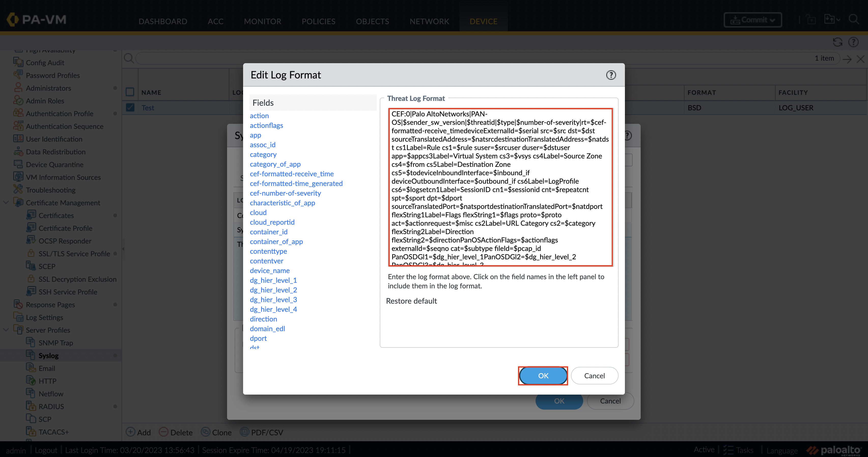Collapse the Certificate Management tree node
This screenshot has width=868, height=457.
[x=6, y=203]
